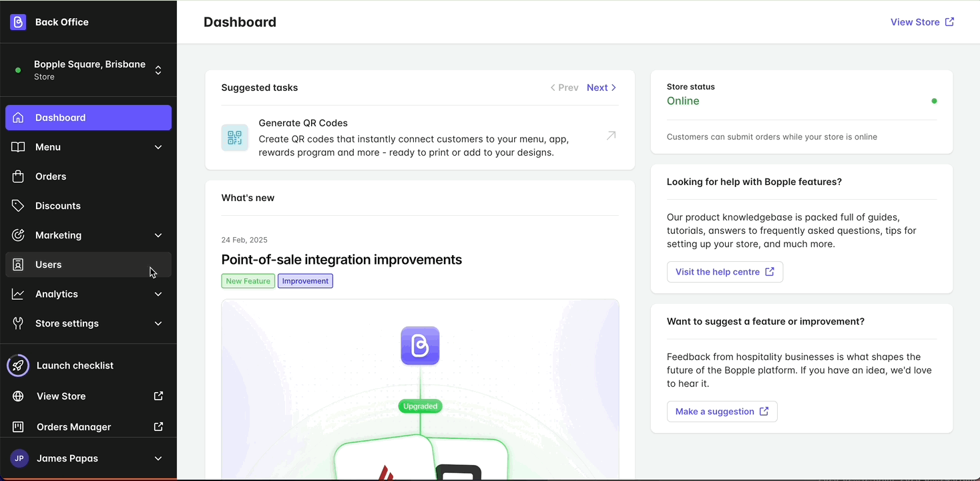
Task: Click the Users icon in sidebar
Action: coord(19,264)
